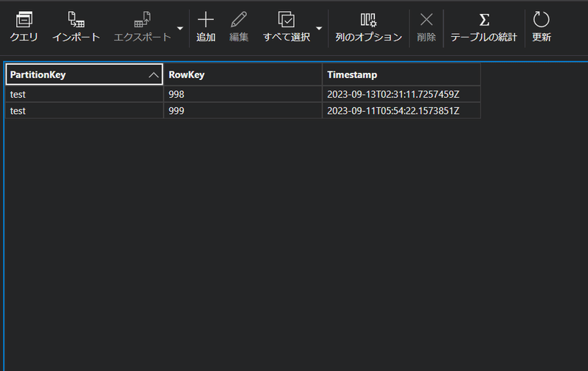Screen dimensions: 588x371
Task: Expand the エクスポート dropdown arrow
Action: click(180, 29)
